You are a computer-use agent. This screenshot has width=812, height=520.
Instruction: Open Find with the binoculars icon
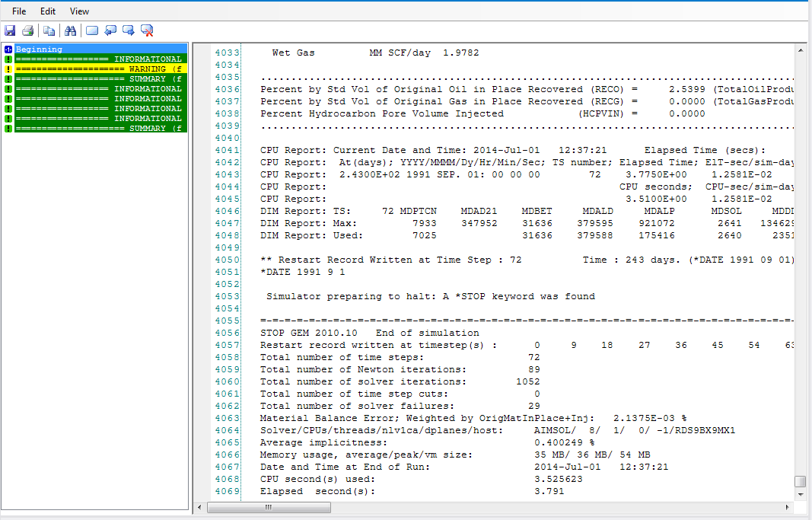click(x=71, y=30)
